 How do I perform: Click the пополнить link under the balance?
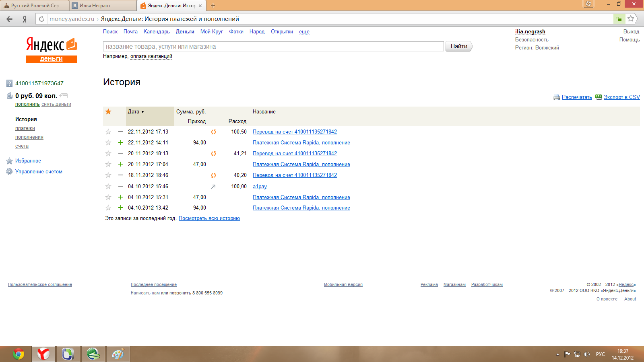coord(27,104)
